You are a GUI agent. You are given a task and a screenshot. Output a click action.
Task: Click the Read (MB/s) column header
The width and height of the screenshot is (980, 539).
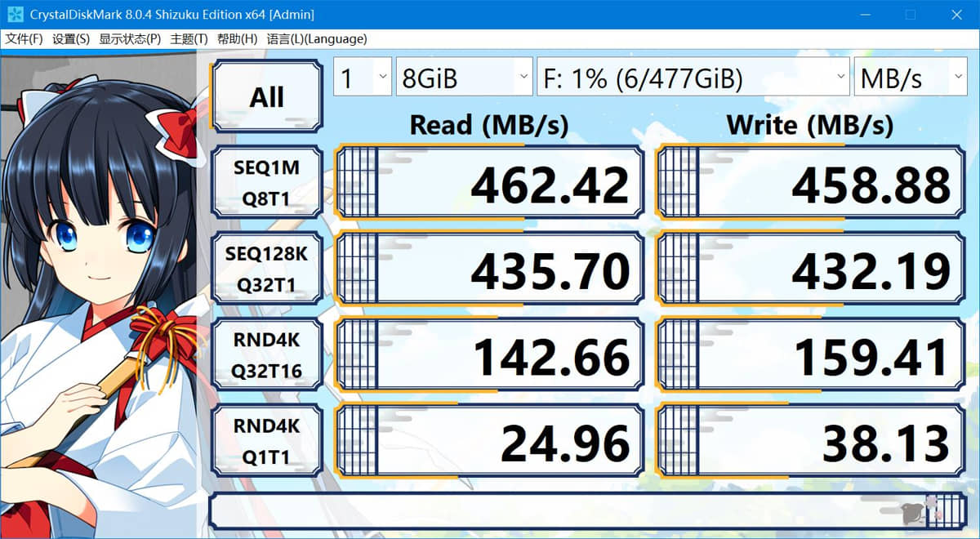[489, 124]
